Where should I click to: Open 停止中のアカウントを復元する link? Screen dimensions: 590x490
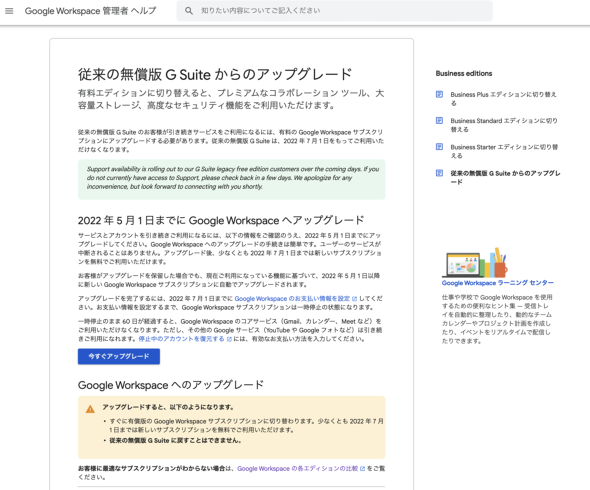181,339
